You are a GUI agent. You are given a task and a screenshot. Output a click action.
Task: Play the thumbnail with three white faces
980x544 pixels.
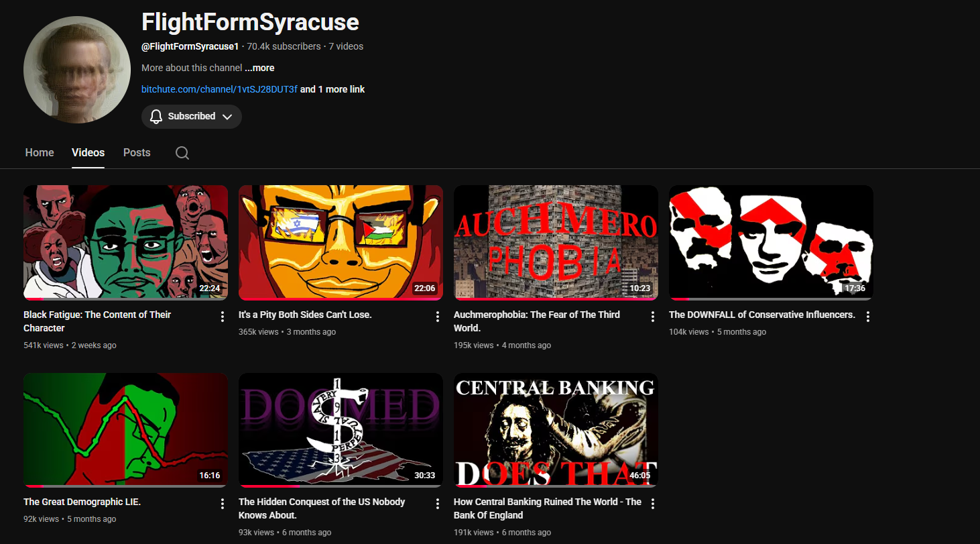(771, 242)
